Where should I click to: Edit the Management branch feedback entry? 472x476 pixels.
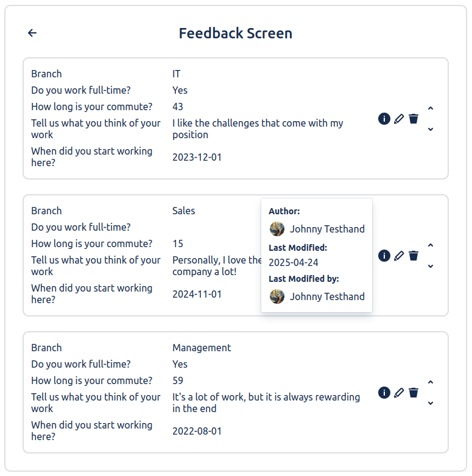tap(399, 393)
